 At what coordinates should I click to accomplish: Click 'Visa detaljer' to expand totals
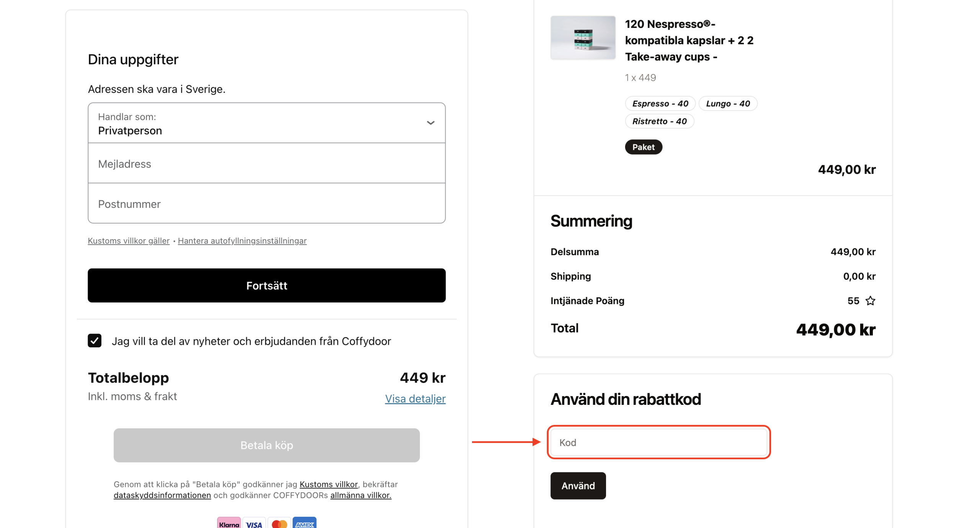click(415, 399)
